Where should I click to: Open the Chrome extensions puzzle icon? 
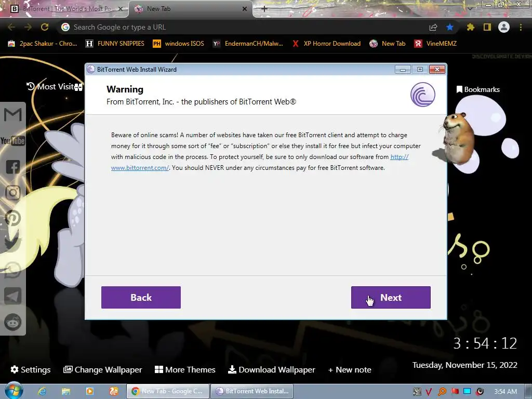470,27
